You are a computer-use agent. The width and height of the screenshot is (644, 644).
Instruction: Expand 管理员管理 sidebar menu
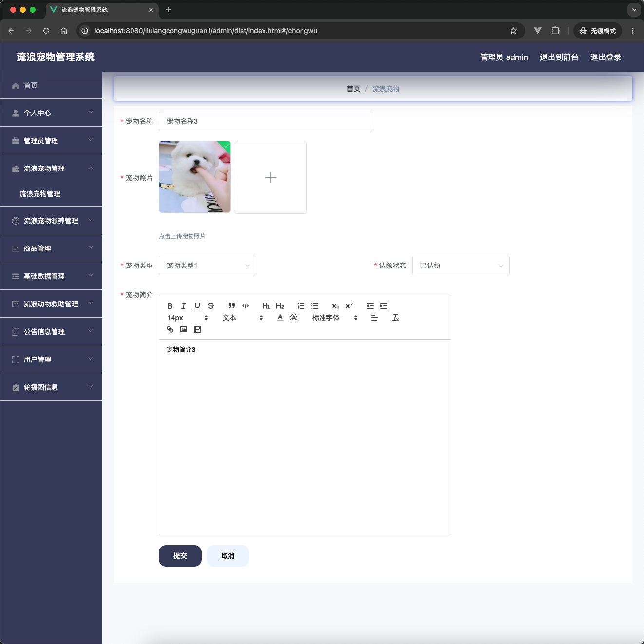pyautogui.click(x=51, y=141)
